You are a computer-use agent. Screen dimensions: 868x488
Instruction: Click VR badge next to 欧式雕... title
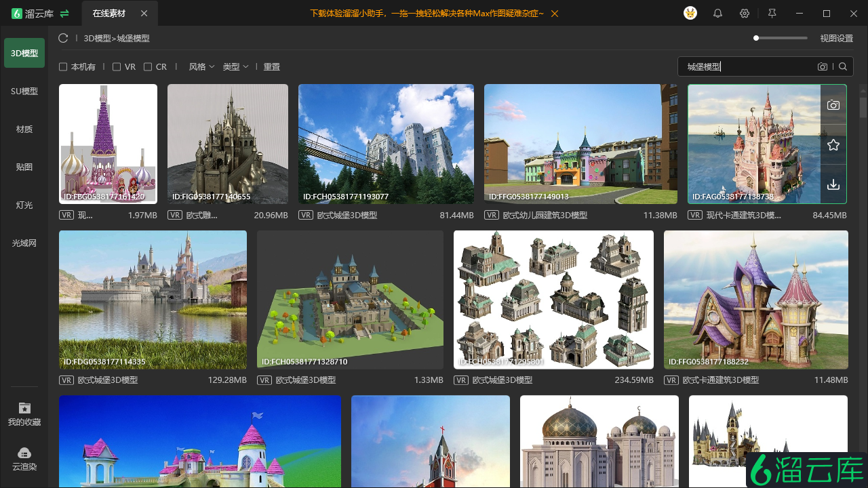point(175,216)
